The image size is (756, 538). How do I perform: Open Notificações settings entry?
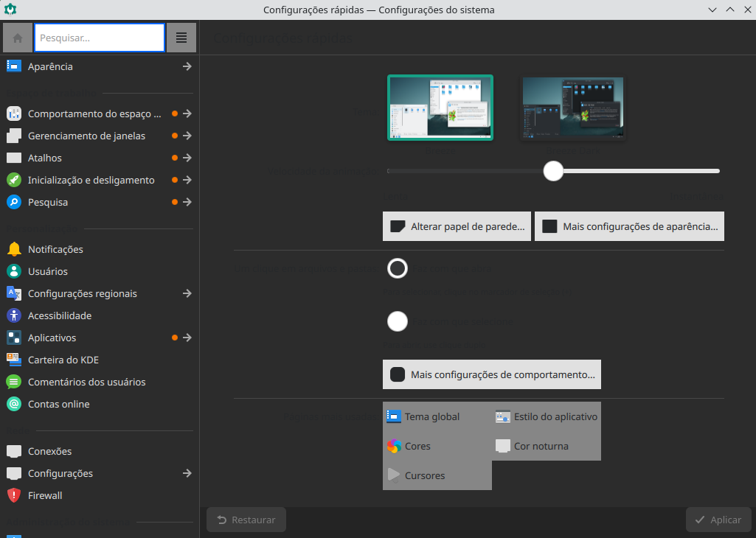click(100, 249)
